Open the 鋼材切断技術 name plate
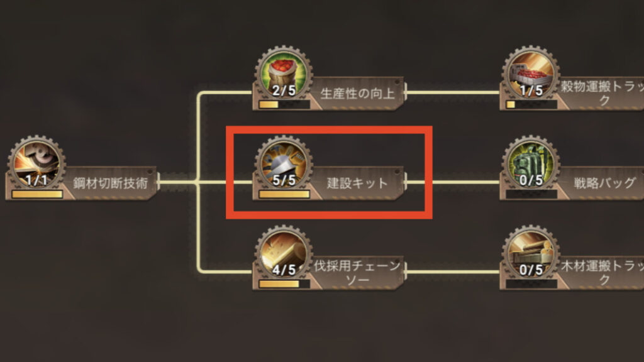 [110, 183]
